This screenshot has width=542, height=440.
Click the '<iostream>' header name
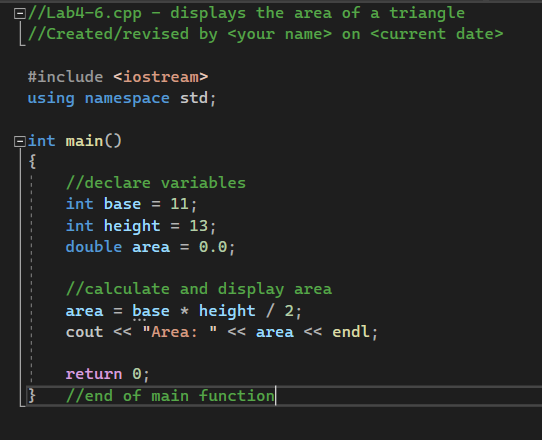tap(161, 77)
